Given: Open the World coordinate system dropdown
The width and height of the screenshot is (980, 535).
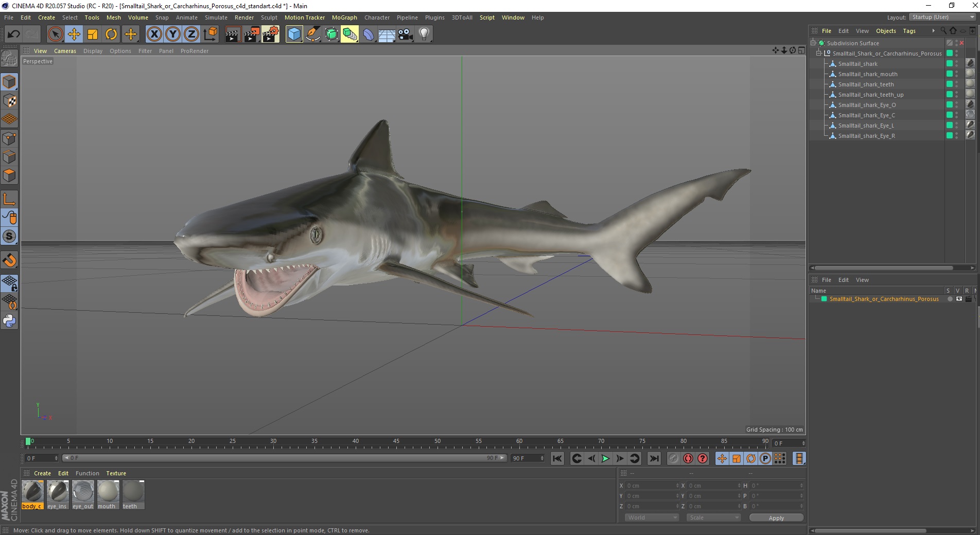Looking at the screenshot, I should click(651, 518).
